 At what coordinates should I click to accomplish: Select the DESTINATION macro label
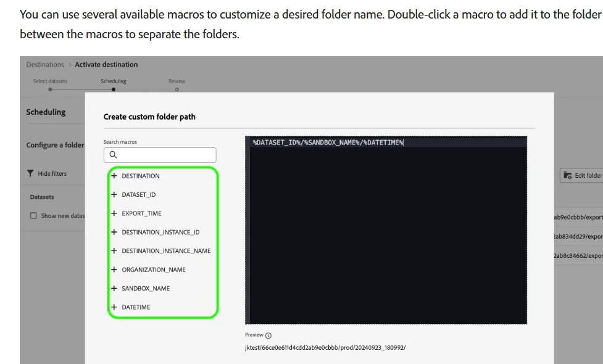(x=141, y=176)
